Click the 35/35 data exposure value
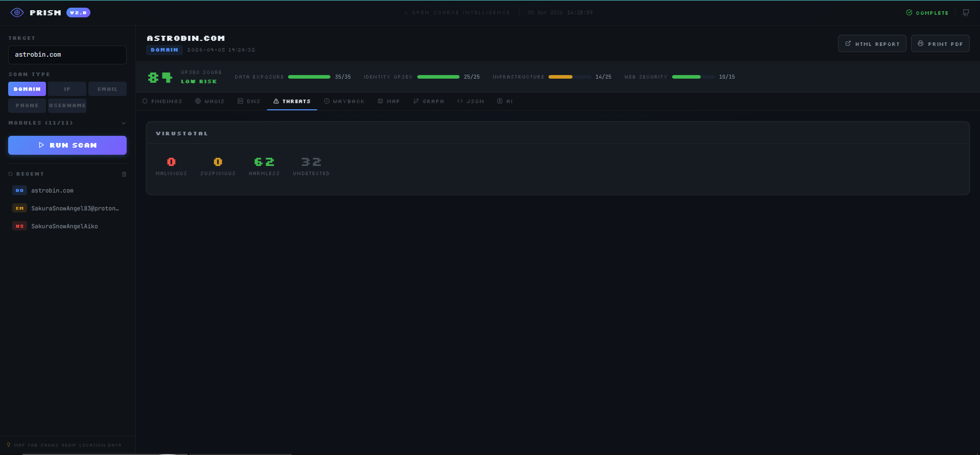The height and width of the screenshot is (455, 980). point(343,77)
